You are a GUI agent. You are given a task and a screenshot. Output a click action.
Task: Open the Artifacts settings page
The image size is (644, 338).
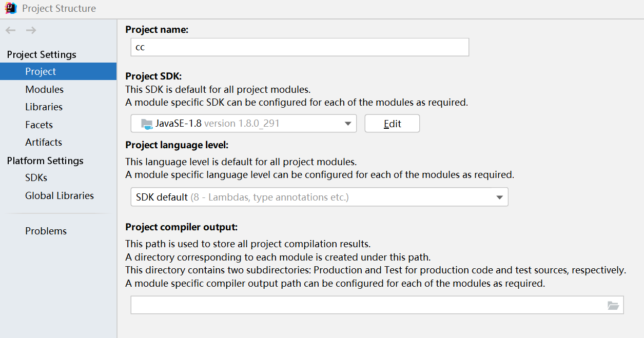click(x=43, y=142)
